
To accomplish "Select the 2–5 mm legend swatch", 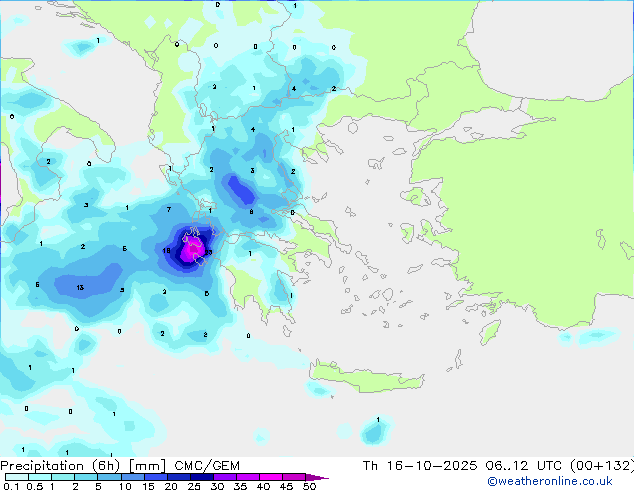I will [86, 477].
